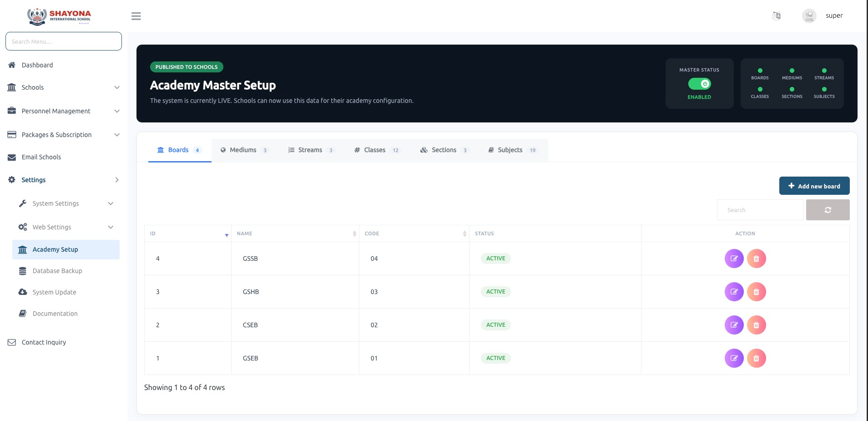This screenshot has width=868, height=421.
Task: Click the Boards status indicator dot
Action: [x=760, y=71]
